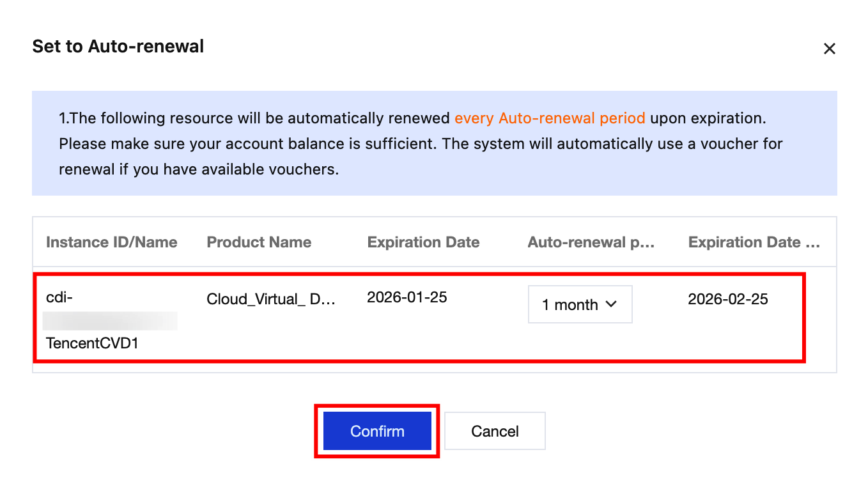Screen dimensions: 868x482
Task: Click the Product Name column header
Action: [259, 242]
